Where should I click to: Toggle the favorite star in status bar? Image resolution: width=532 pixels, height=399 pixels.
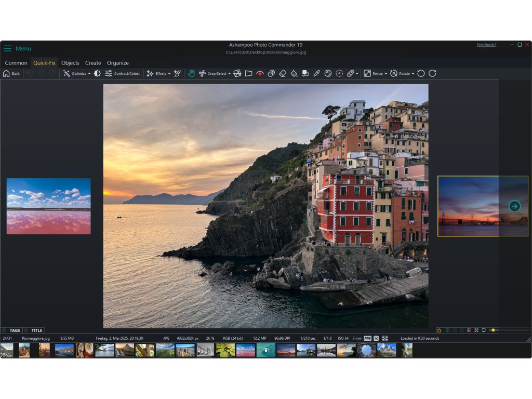439,330
